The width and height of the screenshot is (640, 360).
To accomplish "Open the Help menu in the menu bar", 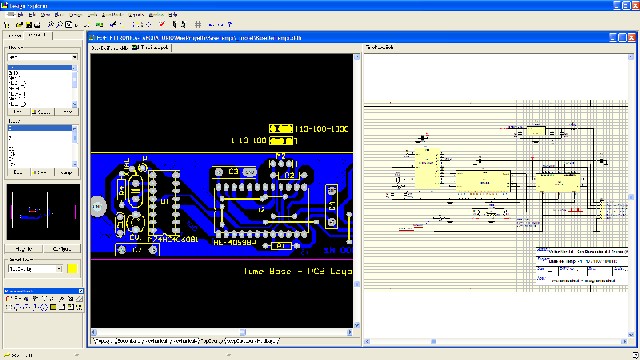I will (173, 15).
